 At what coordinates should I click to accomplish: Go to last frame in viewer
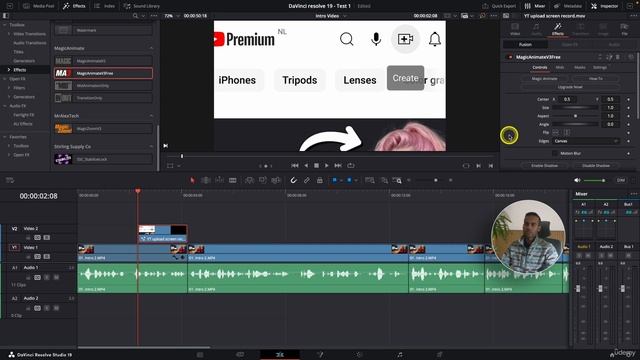pyautogui.click(x=338, y=166)
